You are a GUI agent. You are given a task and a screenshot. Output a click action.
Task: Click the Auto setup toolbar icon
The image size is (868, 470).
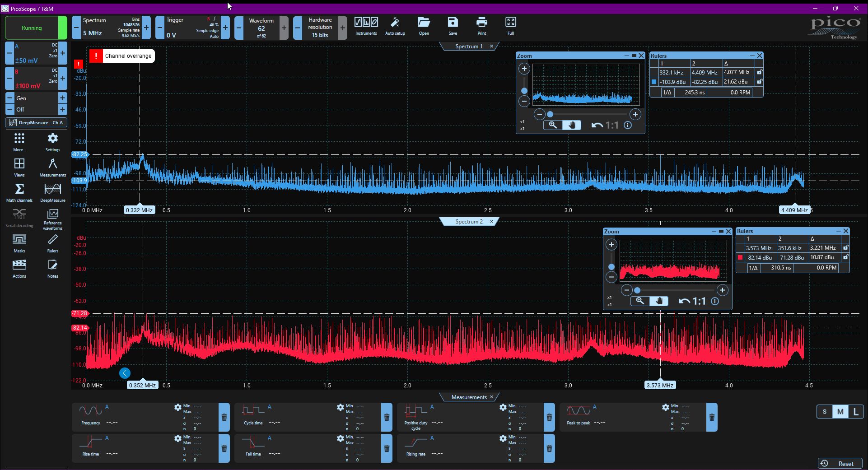(395, 26)
